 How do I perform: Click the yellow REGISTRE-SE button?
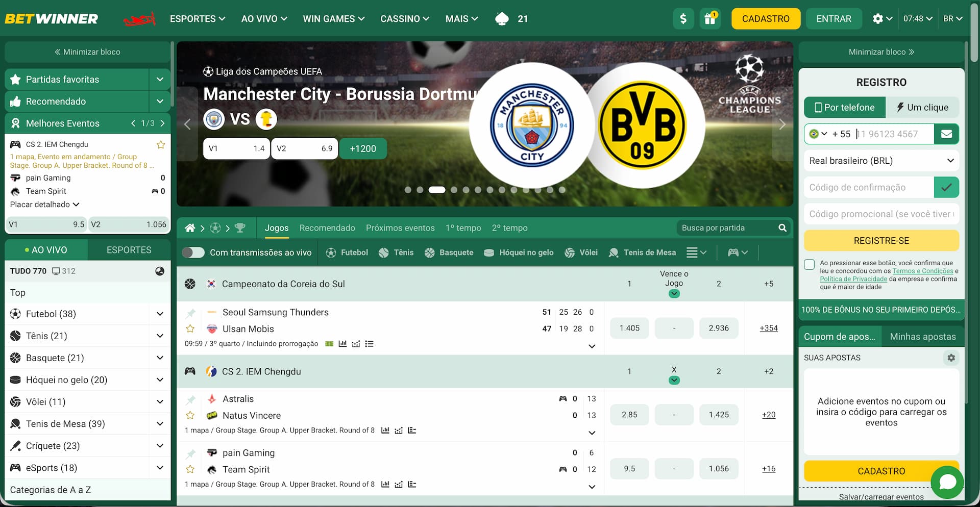tap(881, 241)
